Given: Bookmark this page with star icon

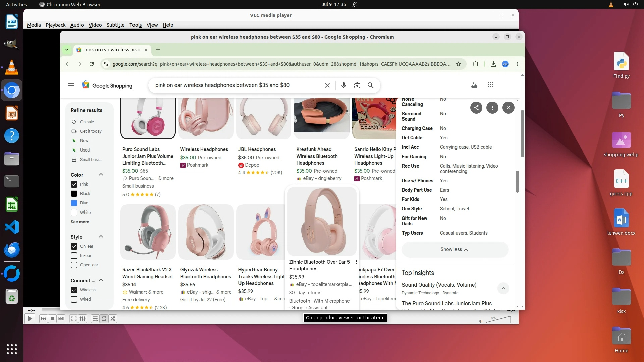Looking at the screenshot, I should (x=458, y=64).
